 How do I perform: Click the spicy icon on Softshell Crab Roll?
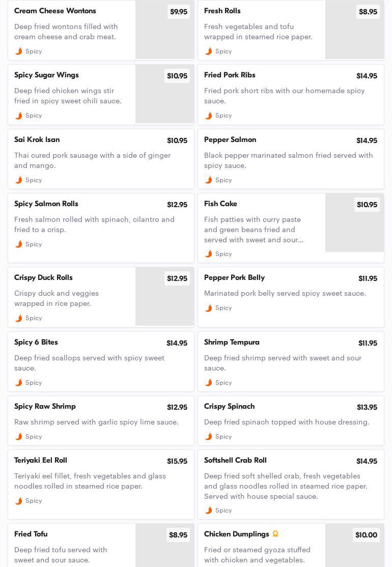209,510
